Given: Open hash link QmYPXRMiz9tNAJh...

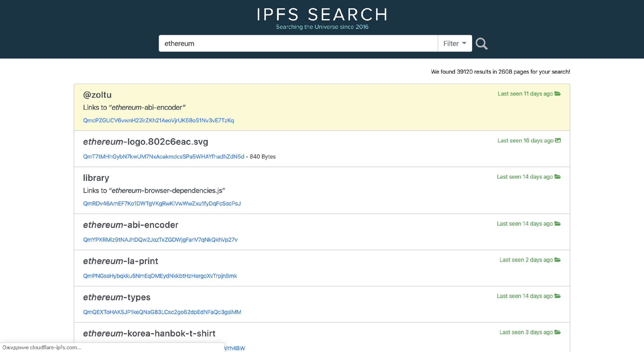Looking at the screenshot, I should click(160, 240).
